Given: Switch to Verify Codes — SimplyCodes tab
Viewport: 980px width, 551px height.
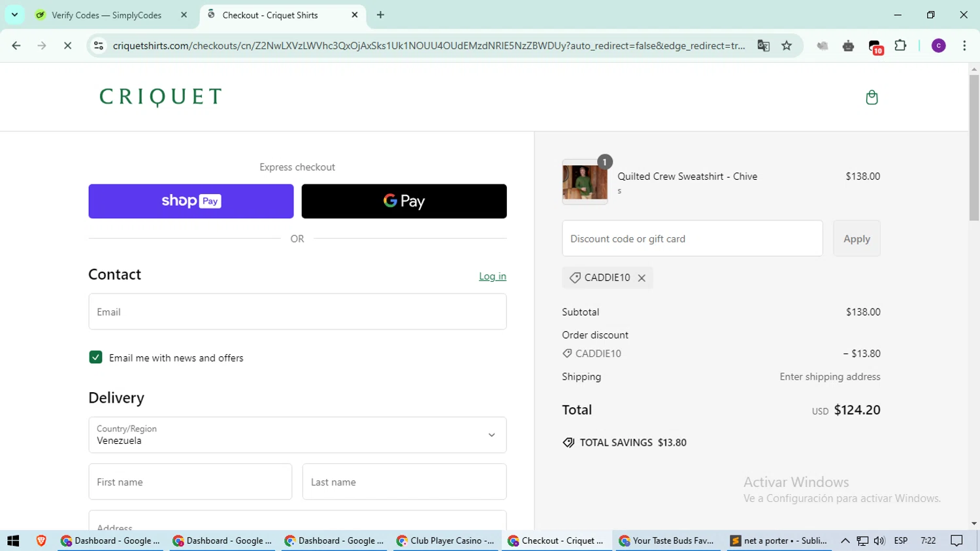Looking at the screenshot, I should (106, 15).
